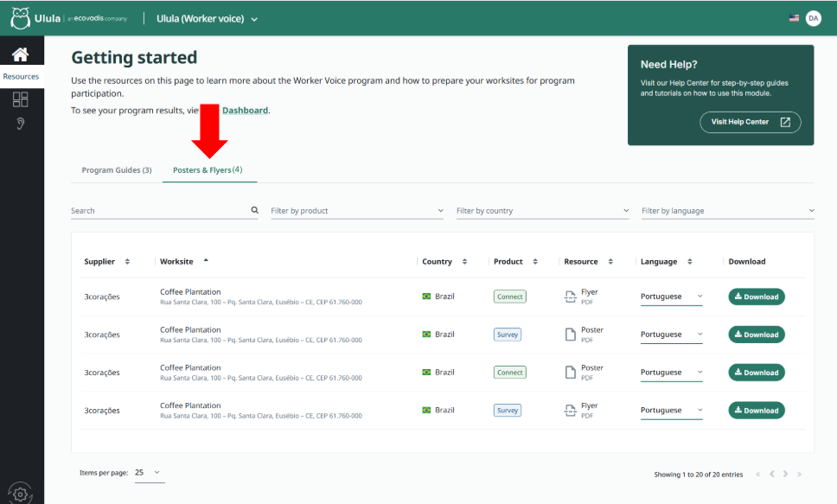
Task: Sort table by Resource column
Action: click(x=610, y=262)
